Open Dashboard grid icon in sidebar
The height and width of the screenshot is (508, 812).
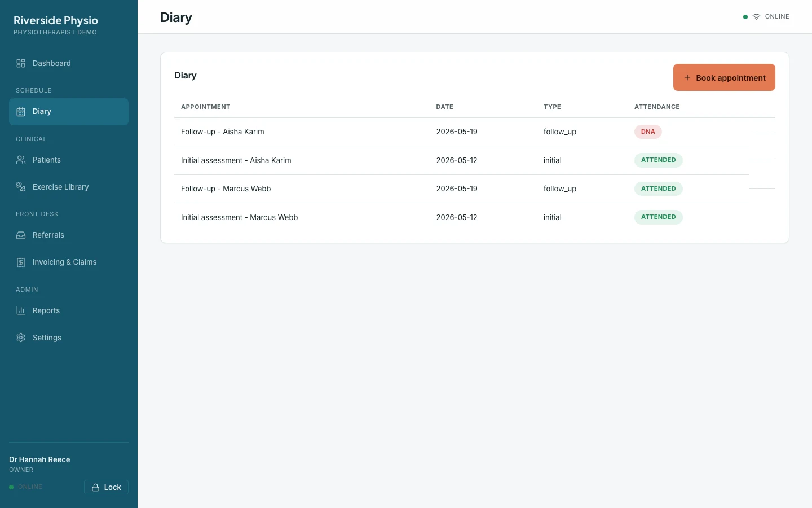tap(21, 63)
